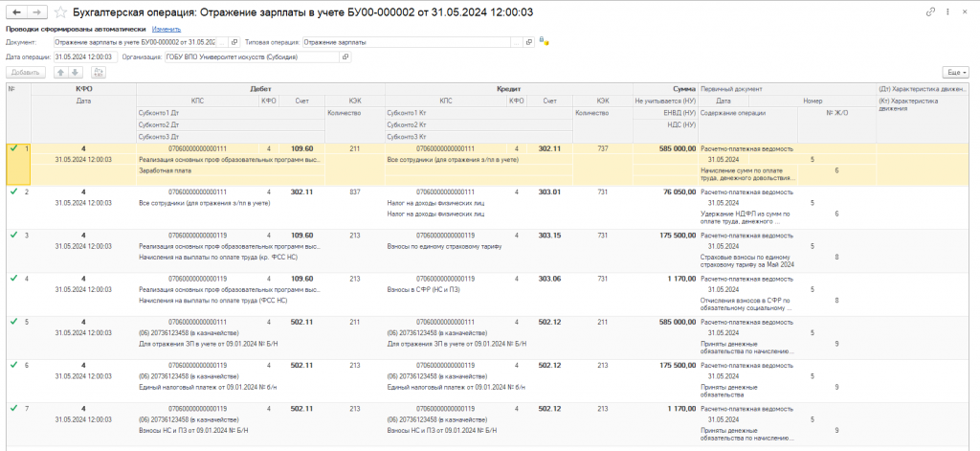Click credit account 303.15 in row 3
980x451 pixels.
550,236
